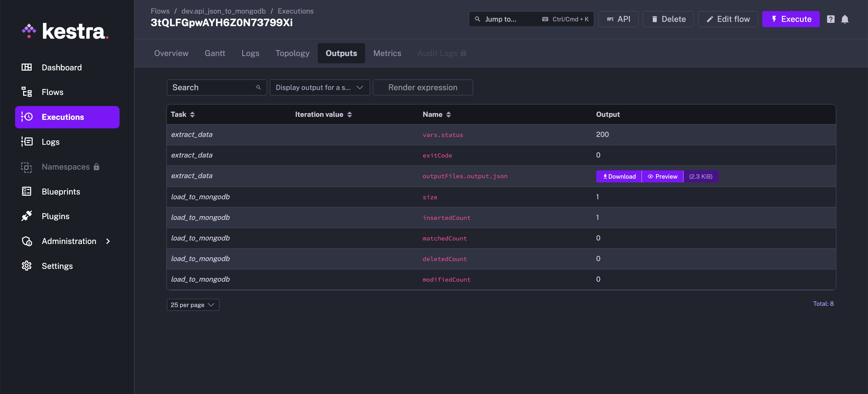The width and height of the screenshot is (868, 394).
Task: Open Dashboard from the sidebar
Action: [67, 67]
